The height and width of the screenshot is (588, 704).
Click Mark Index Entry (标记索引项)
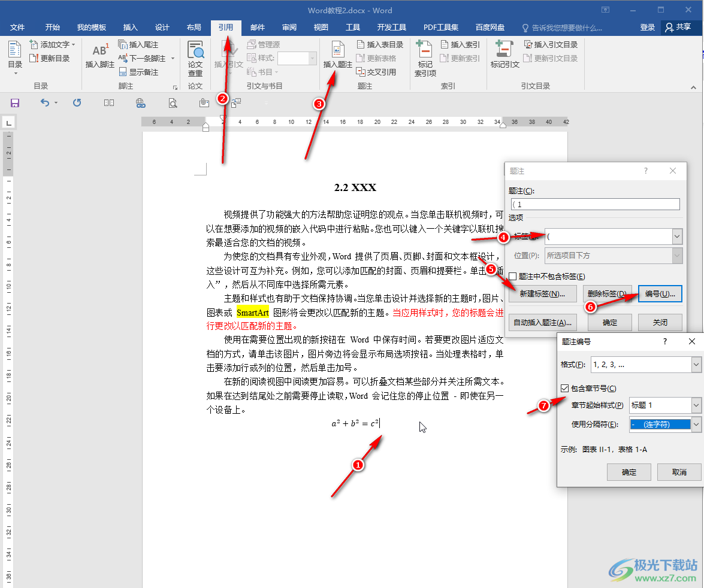click(425, 59)
